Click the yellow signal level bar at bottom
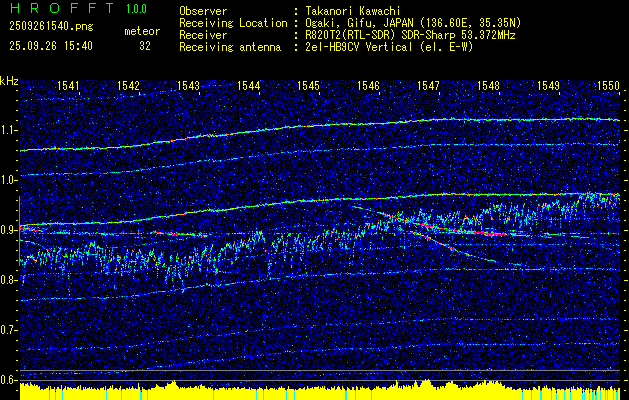The width and height of the screenshot is (629, 400). point(314,391)
